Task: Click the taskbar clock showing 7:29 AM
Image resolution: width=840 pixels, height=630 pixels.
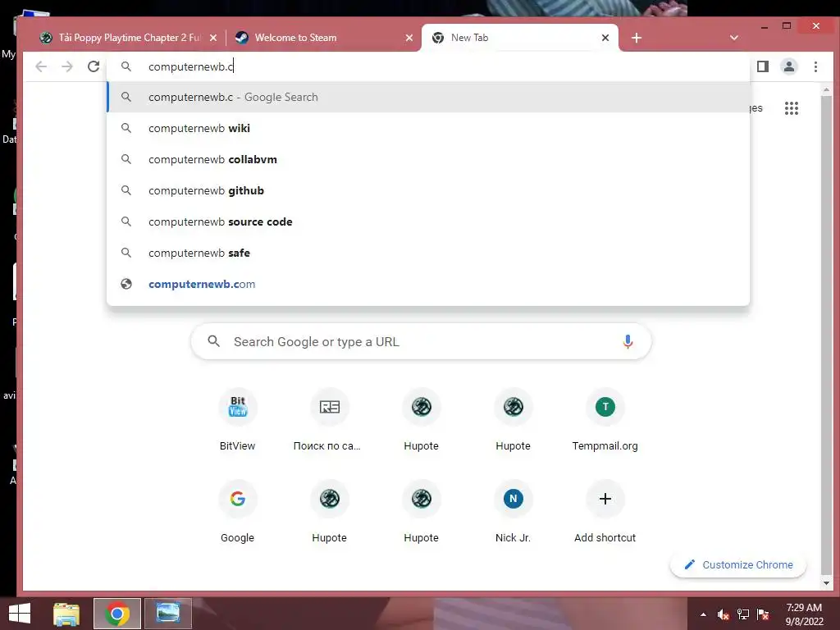Action: tap(804, 614)
